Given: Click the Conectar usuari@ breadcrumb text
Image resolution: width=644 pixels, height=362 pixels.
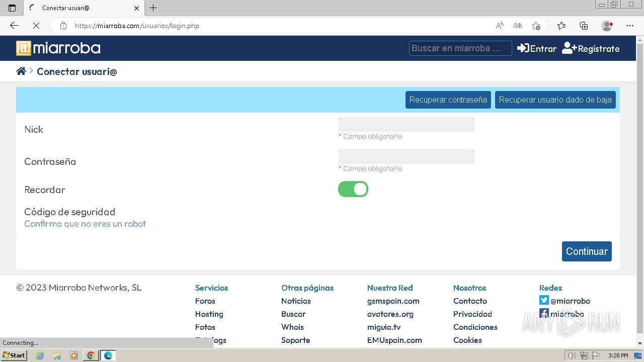Looking at the screenshot, I should click(77, 71).
